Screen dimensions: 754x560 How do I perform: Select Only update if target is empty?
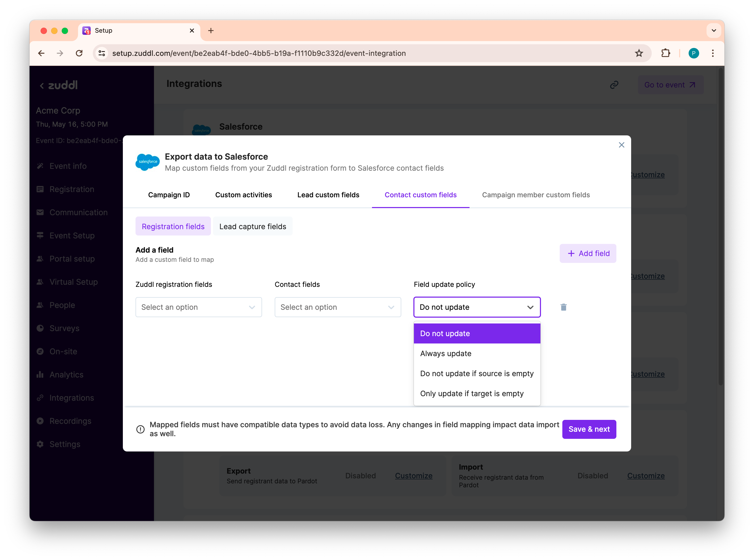tap(471, 394)
